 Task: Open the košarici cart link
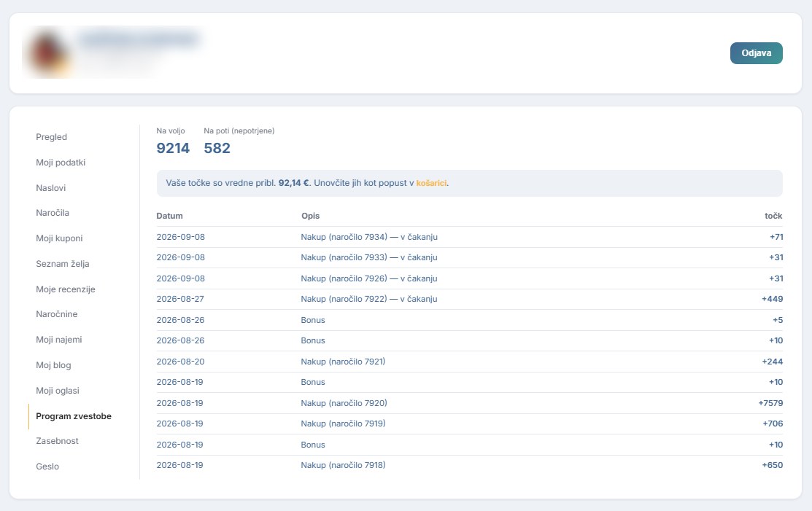coord(431,183)
